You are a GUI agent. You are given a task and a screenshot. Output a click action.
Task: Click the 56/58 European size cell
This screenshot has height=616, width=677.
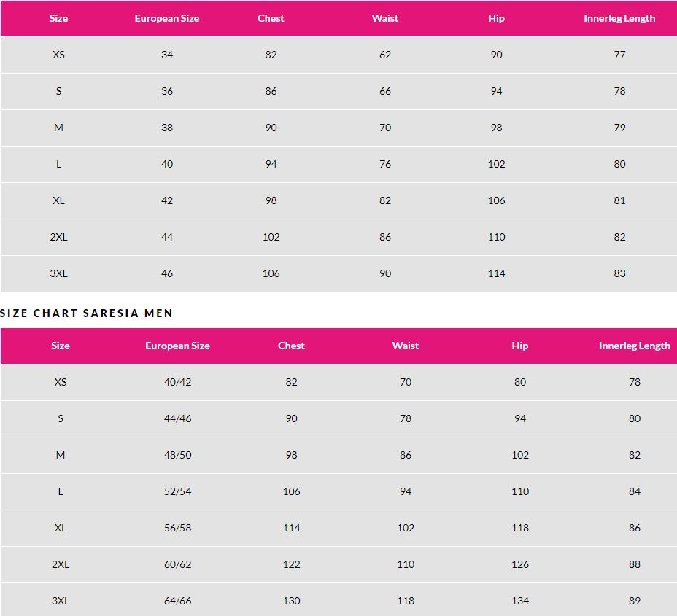tap(177, 528)
